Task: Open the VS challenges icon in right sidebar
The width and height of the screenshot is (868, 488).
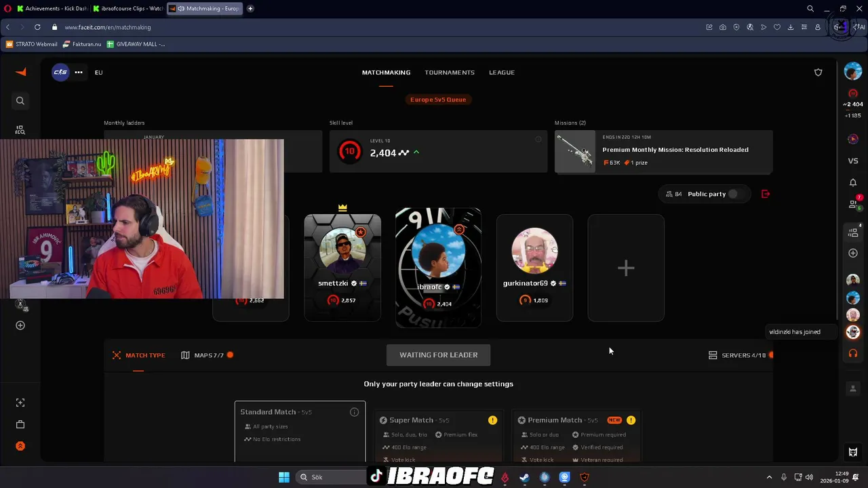Action: (x=853, y=161)
